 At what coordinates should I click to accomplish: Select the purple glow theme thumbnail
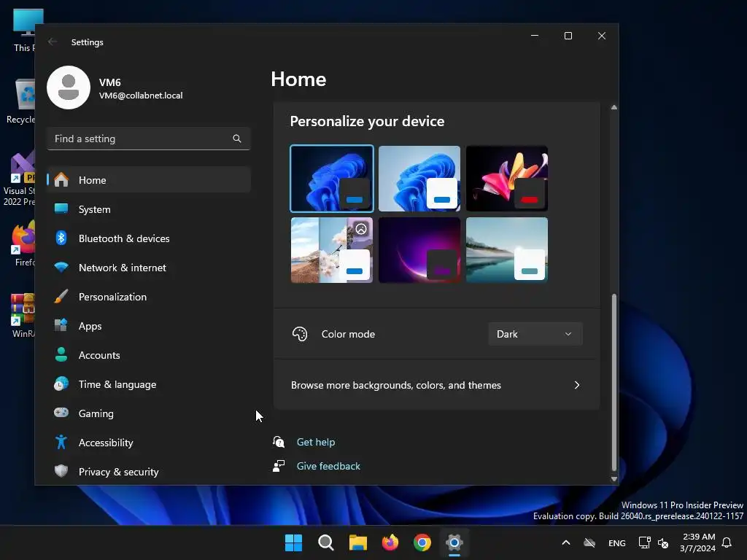[x=419, y=250]
